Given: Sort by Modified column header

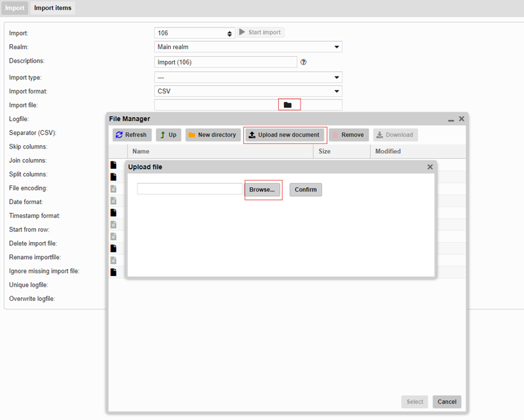Looking at the screenshot, I should pyautogui.click(x=418, y=151).
